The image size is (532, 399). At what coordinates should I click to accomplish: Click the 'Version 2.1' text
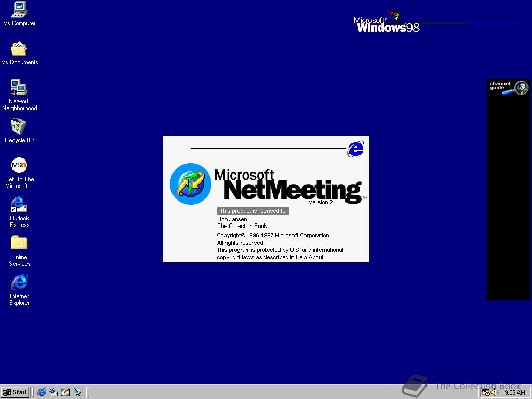click(322, 202)
